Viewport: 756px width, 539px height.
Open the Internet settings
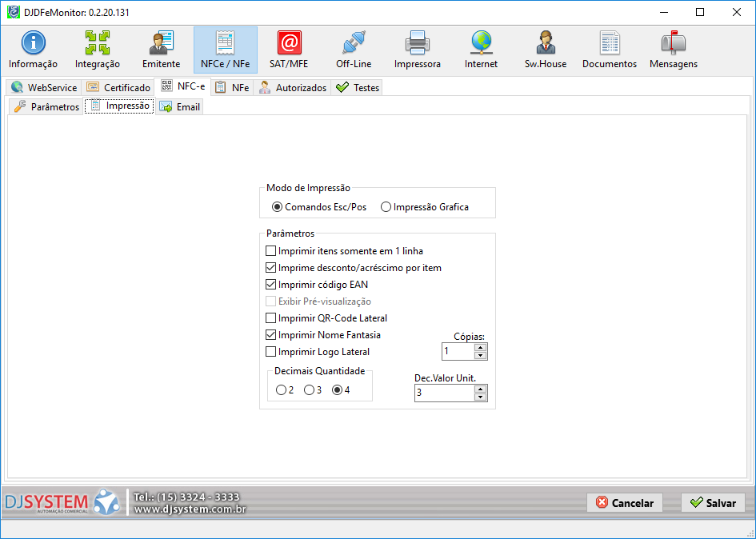point(481,50)
